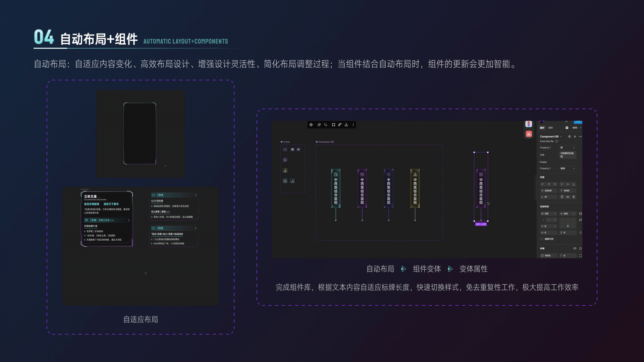This screenshot has width=644, height=362.
Task: Click the go to main component icon
Action: click(569, 136)
